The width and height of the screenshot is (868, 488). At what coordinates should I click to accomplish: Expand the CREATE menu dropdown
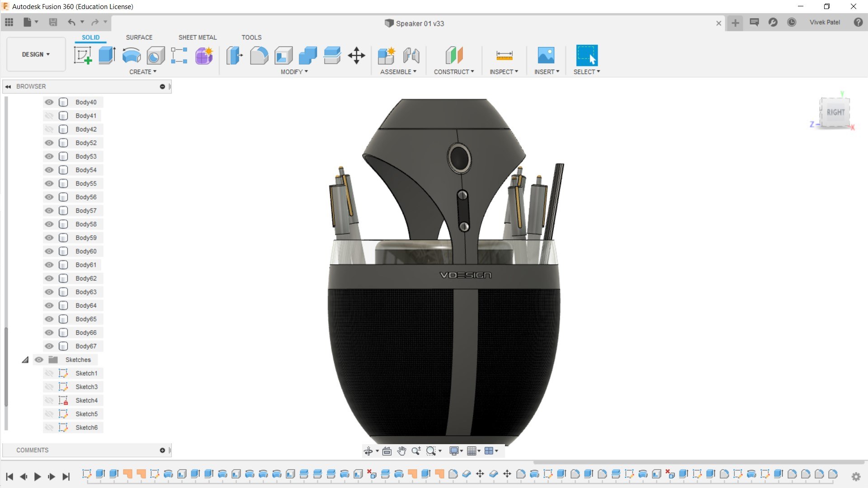143,72
